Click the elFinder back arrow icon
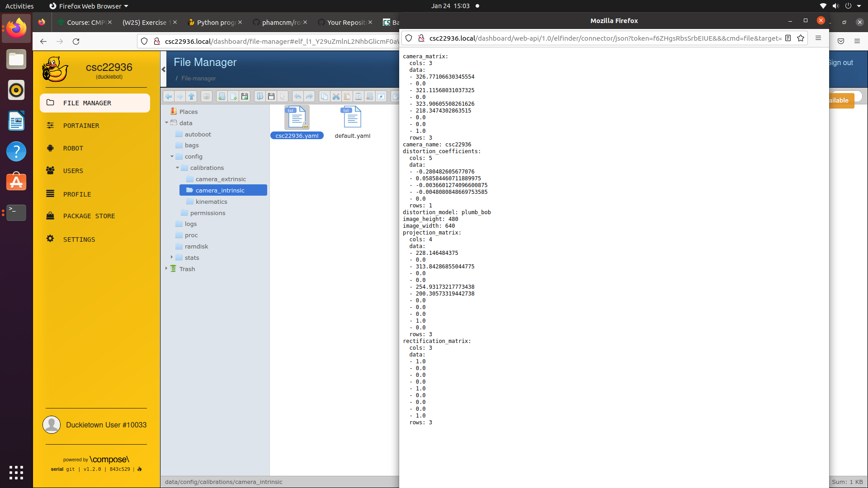Image resolution: width=868 pixels, height=488 pixels. [x=169, y=96]
